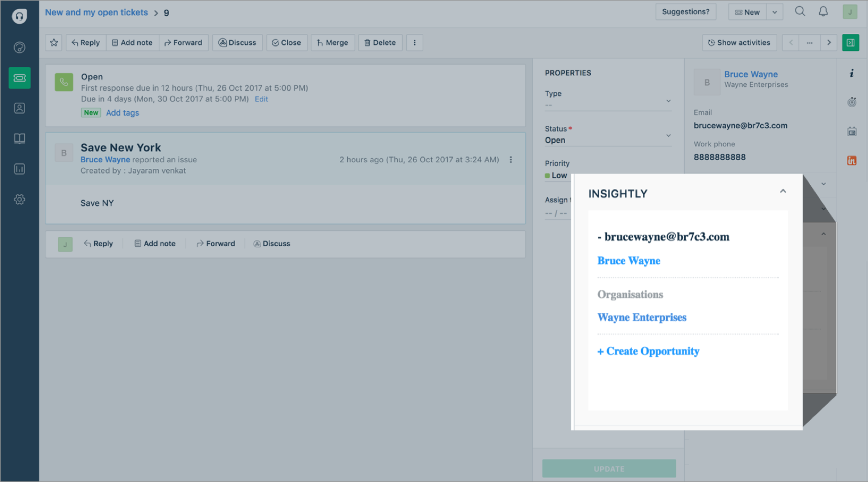Open Contacts from the left sidebar
Viewport: 868px width, 482px height.
(x=19, y=108)
